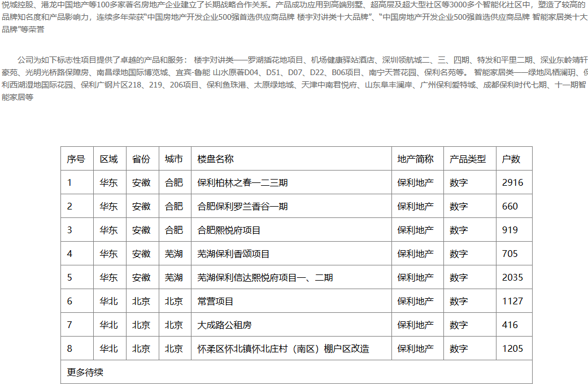The width and height of the screenshot is (588, 384).
Task: Select the 1205 value in 户数 column
Action: [513, 349]
